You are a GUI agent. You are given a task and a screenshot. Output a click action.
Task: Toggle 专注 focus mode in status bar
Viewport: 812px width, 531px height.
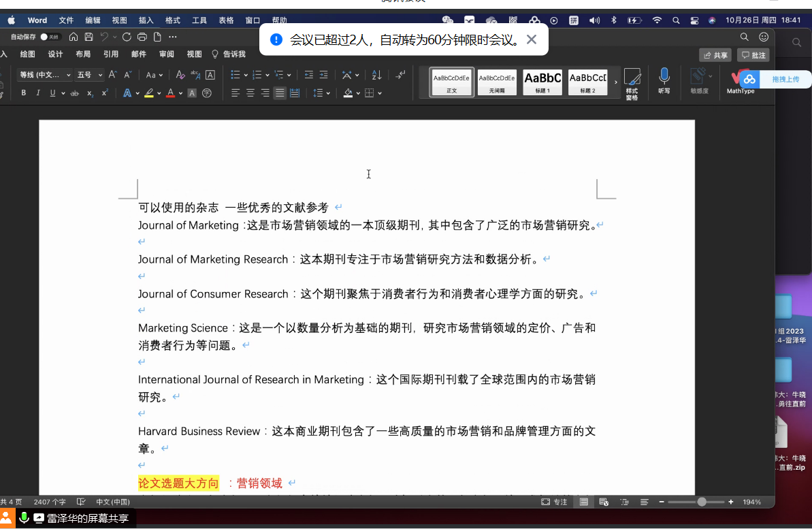click(554, 502)
